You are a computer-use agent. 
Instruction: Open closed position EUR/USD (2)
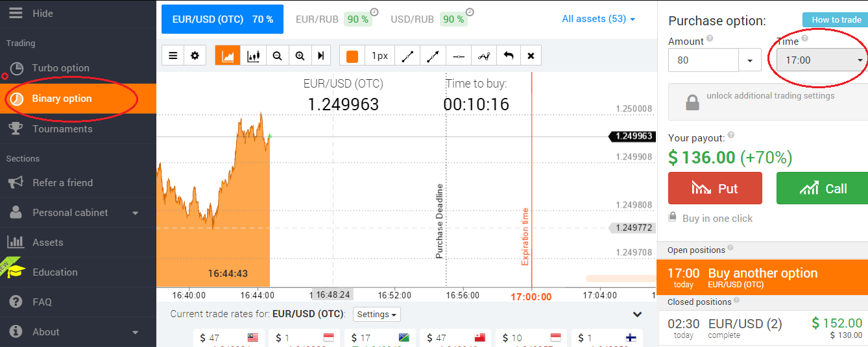[763, 328]
